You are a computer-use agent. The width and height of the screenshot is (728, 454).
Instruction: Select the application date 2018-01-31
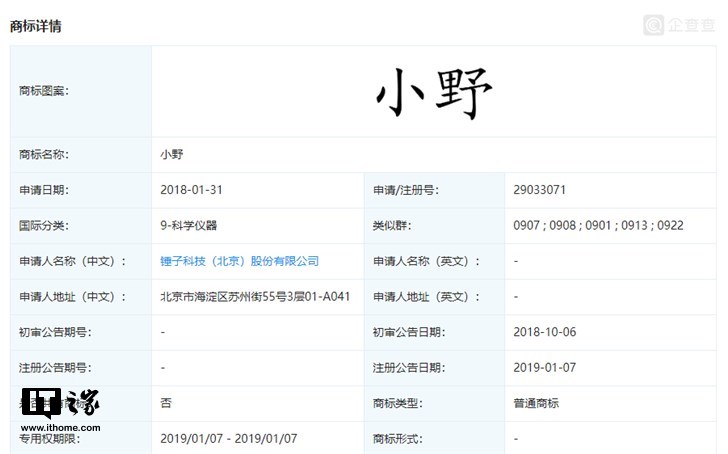191,190
